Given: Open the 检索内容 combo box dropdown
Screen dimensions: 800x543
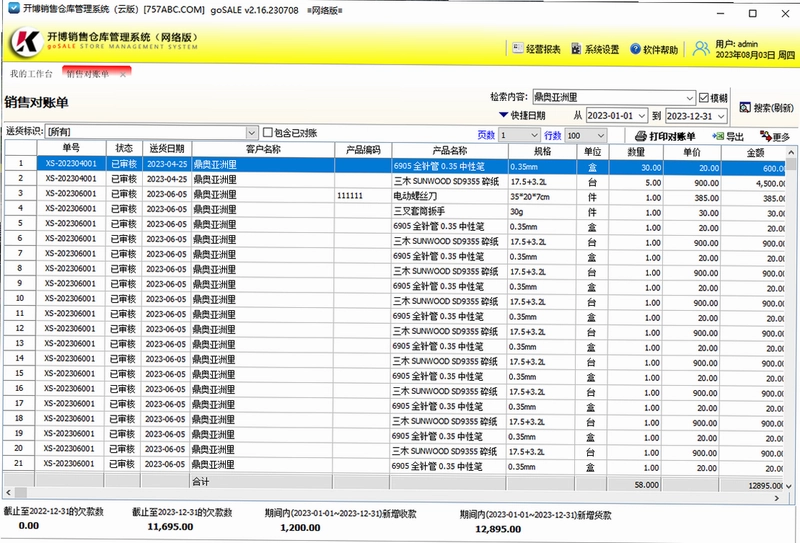Looking at the screenshot, I should coord(689,97).
